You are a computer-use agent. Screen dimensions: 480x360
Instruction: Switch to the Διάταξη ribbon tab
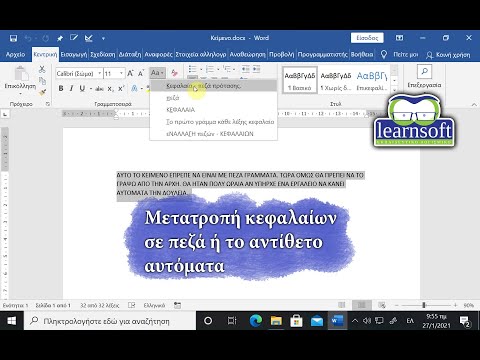(130, 54)
